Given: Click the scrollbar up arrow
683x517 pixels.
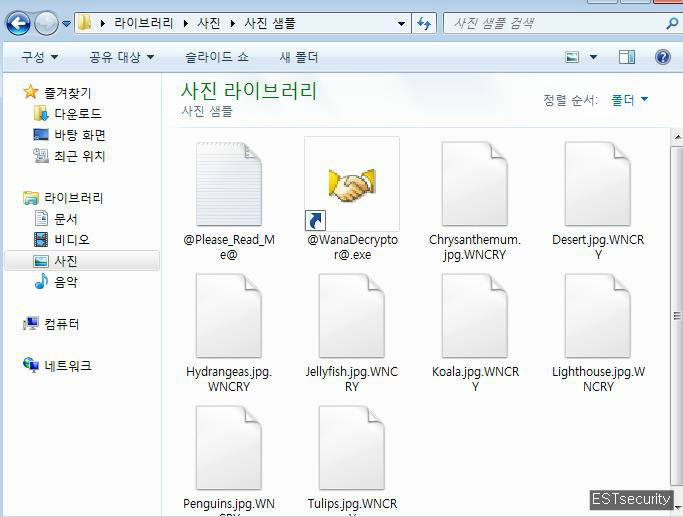Looking at the screenshot, I should [677, 137].
